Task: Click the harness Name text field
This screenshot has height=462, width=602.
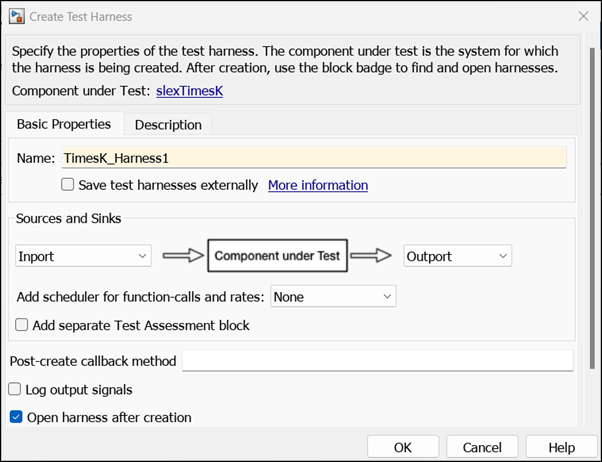Action: (x=312, y=158)
